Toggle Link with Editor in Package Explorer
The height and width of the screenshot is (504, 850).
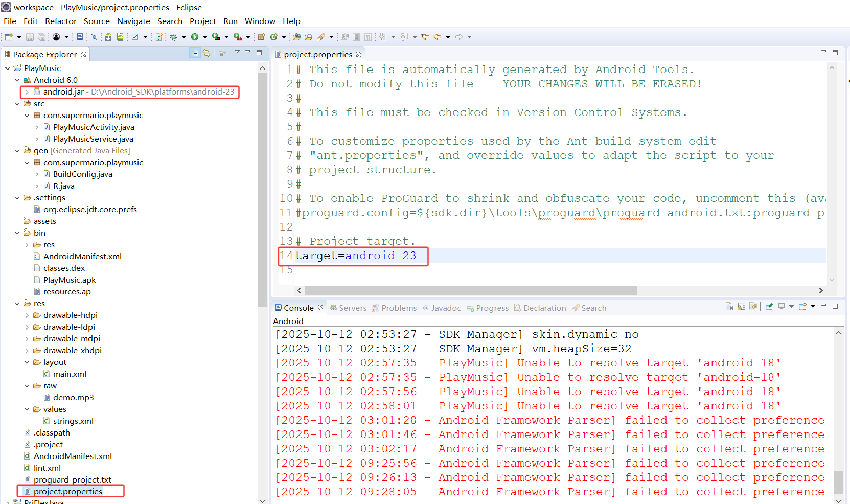coord(206,53)
